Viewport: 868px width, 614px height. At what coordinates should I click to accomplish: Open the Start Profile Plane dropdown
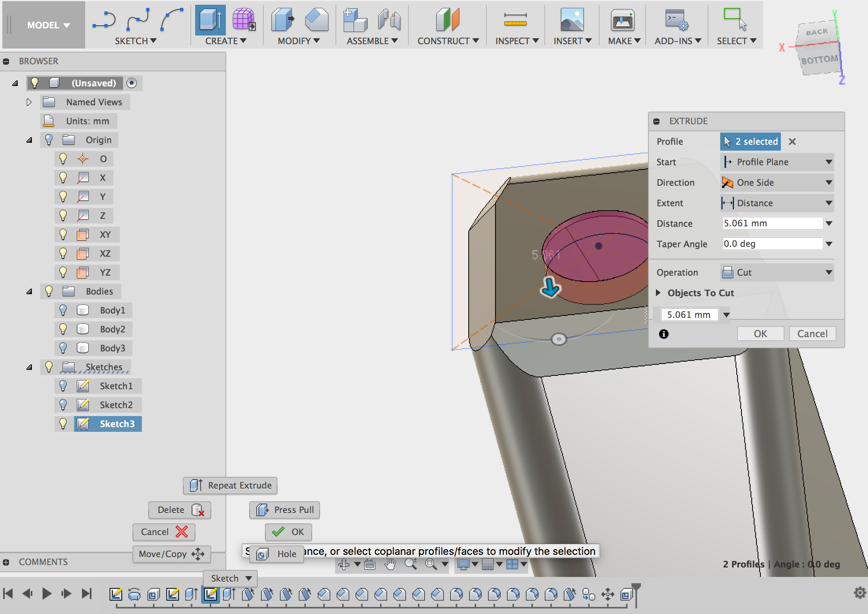(x=777, y=162)
